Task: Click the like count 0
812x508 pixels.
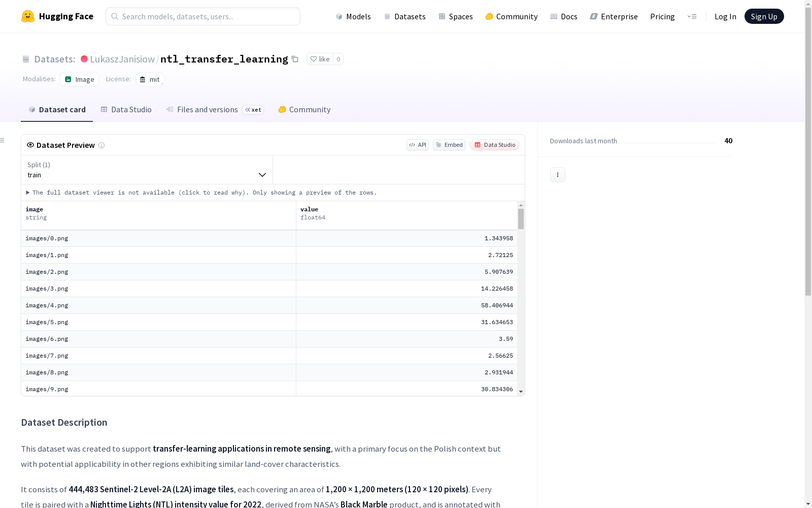Action: tap(339, 59)
